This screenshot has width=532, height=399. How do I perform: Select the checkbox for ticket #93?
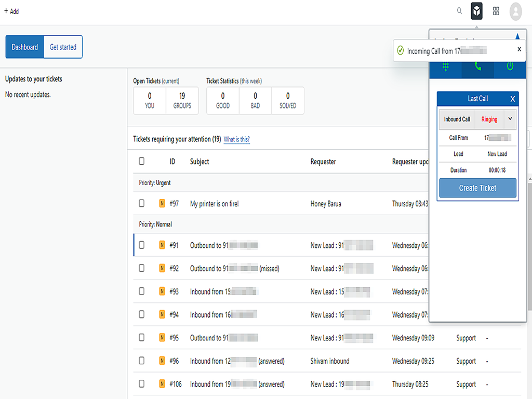pyautogui.click(x=142, y=291)
